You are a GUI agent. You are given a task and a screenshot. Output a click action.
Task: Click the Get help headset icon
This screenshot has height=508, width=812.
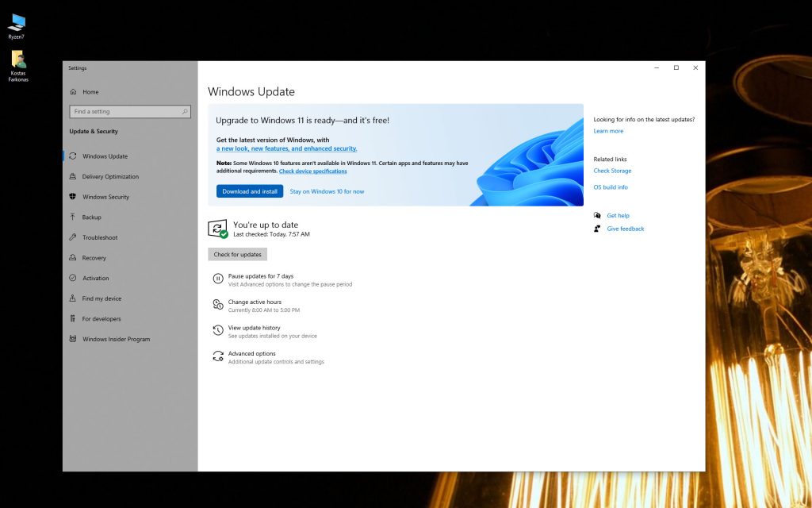(x=597, y=215)
